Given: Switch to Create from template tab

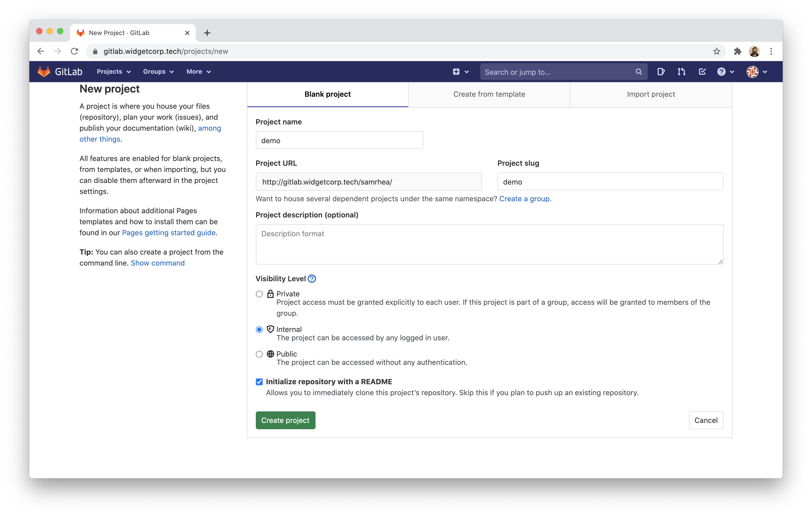Looking at the screenshot, I should click(489, 94).
